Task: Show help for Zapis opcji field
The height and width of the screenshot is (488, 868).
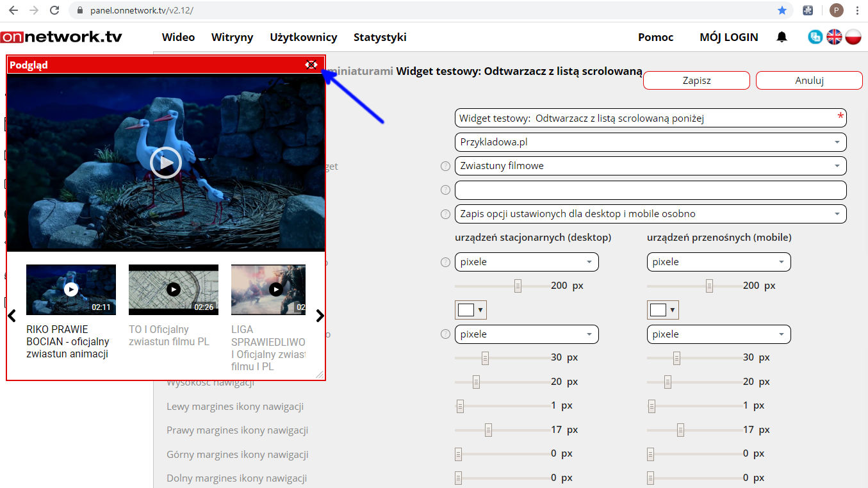Action: coord(446,214)
